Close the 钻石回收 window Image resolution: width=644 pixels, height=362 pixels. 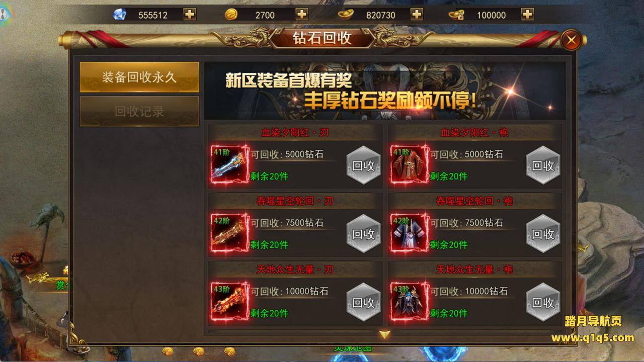571,40
